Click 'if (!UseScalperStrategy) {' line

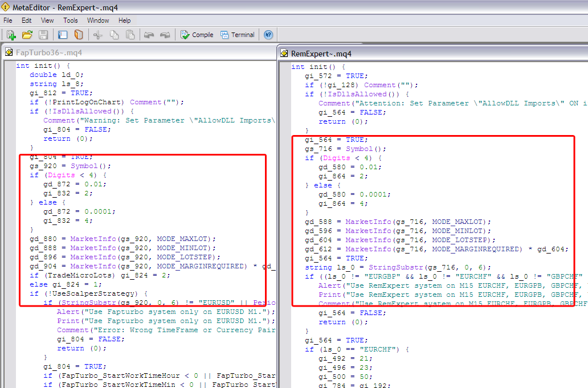click(x=88, y=293)
